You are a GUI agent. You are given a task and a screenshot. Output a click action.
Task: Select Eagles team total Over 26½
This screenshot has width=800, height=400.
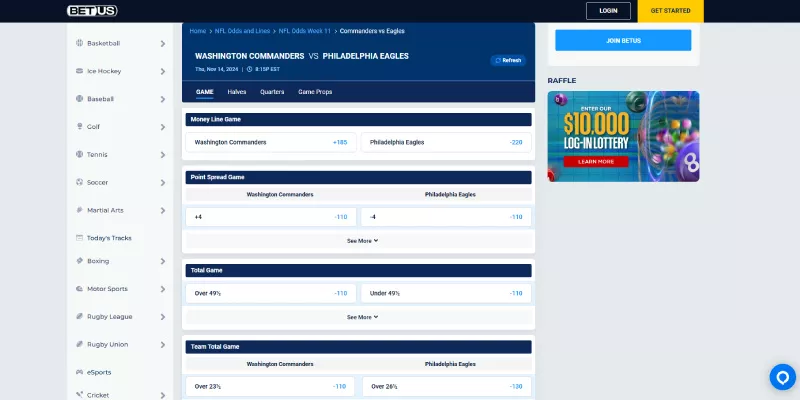[447, 387]
